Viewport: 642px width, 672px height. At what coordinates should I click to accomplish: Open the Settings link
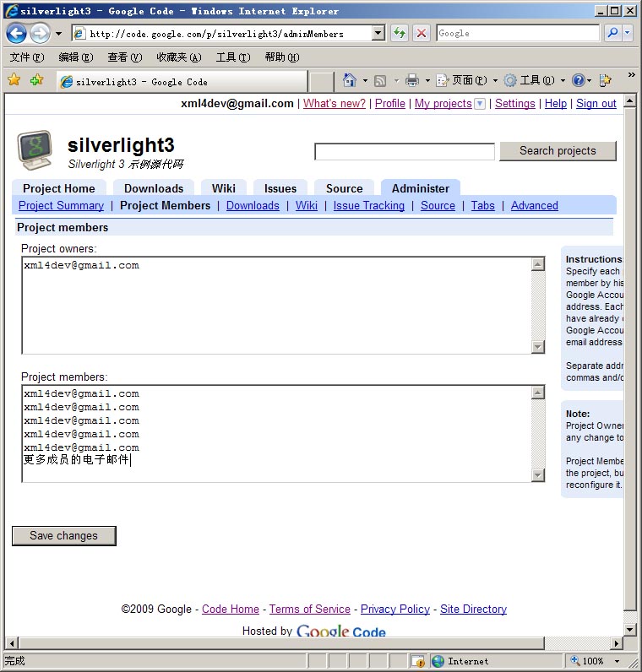coord(514,103)
